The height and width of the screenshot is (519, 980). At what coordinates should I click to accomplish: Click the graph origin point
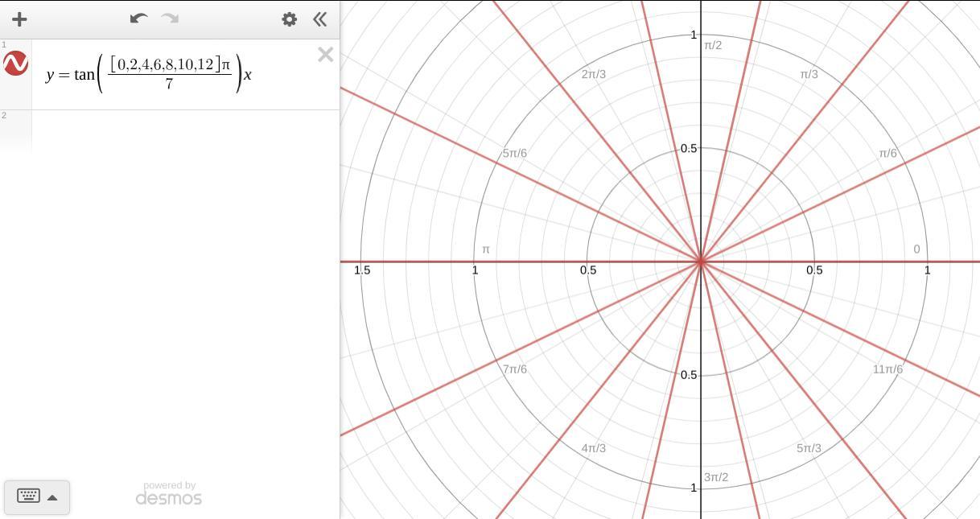click(701, 262)
